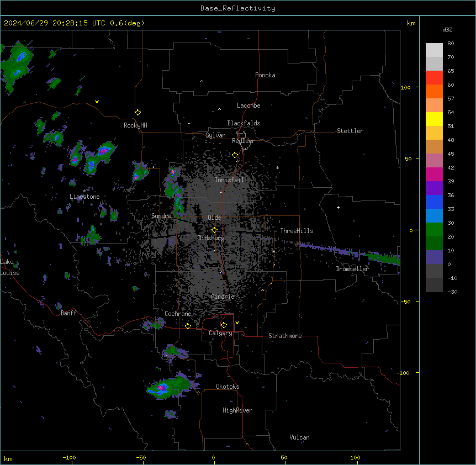This screenshot has height=465, width=476.
Task: Click the -100 tick label on horizontal axis
Action: 69,458
